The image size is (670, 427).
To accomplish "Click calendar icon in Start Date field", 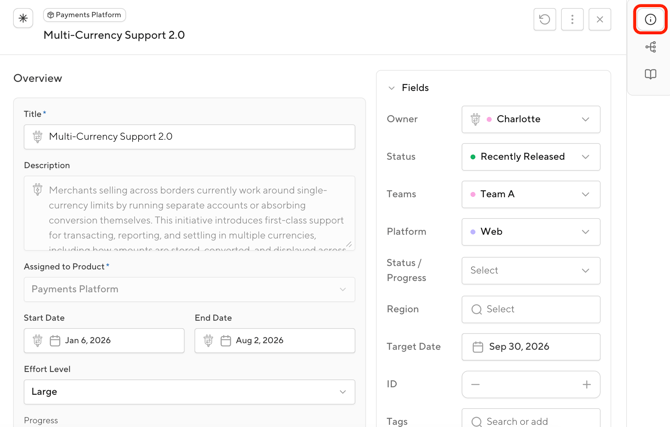I will (x=55, y=341).
